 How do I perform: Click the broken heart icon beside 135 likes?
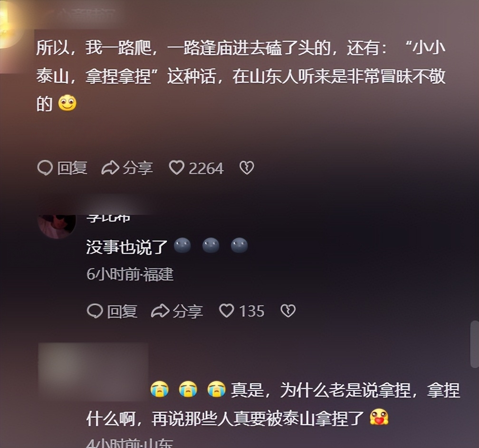288,311
